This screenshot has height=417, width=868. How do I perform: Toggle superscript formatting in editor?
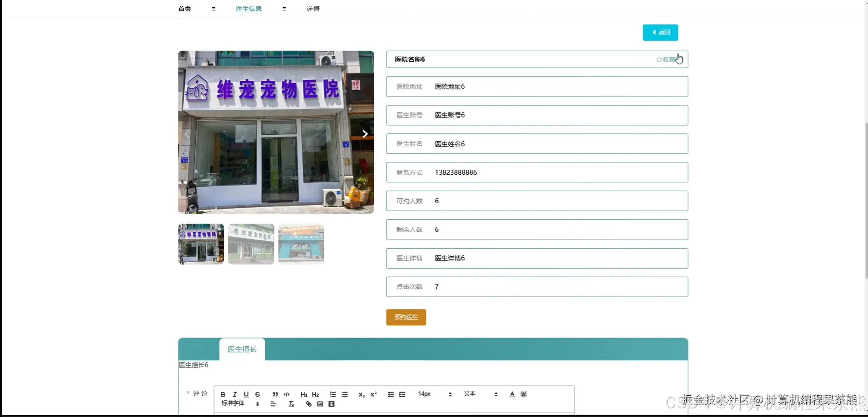pyautogui.click(x=373, y=394)
